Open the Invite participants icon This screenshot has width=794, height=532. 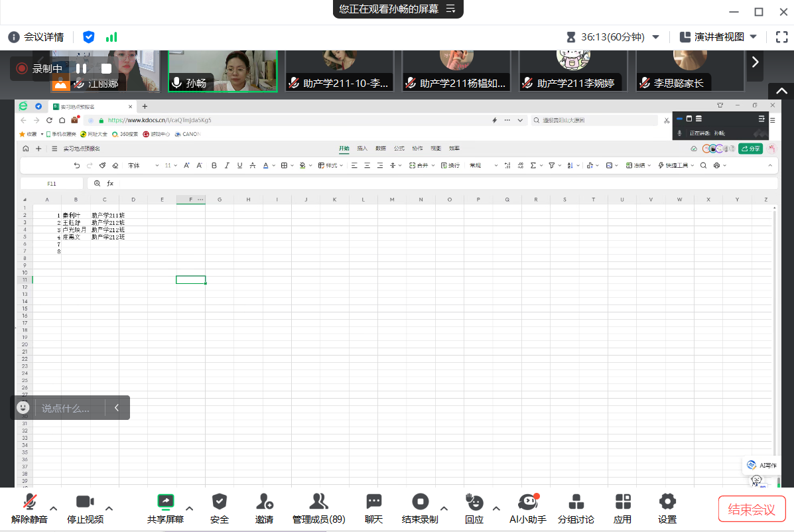(264, 502)
